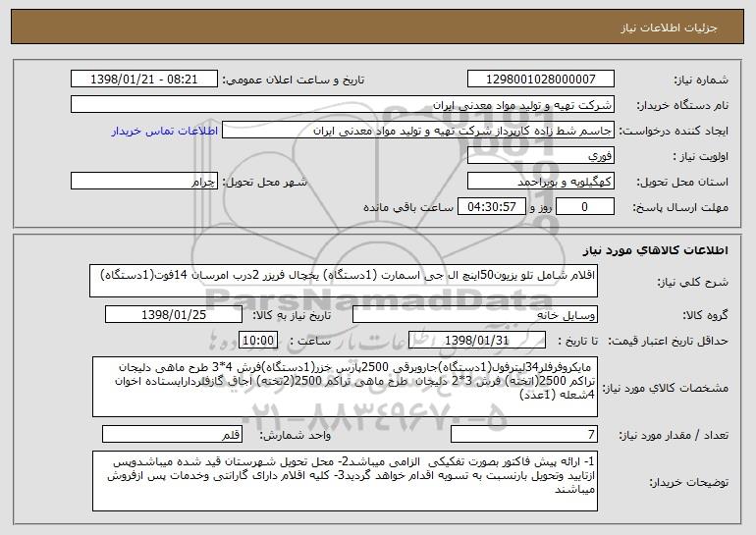The width and height of the screenshot is (756, 535).
Task: Click the ایجاد کننده درخواست field
Action: tap(418, 131)
